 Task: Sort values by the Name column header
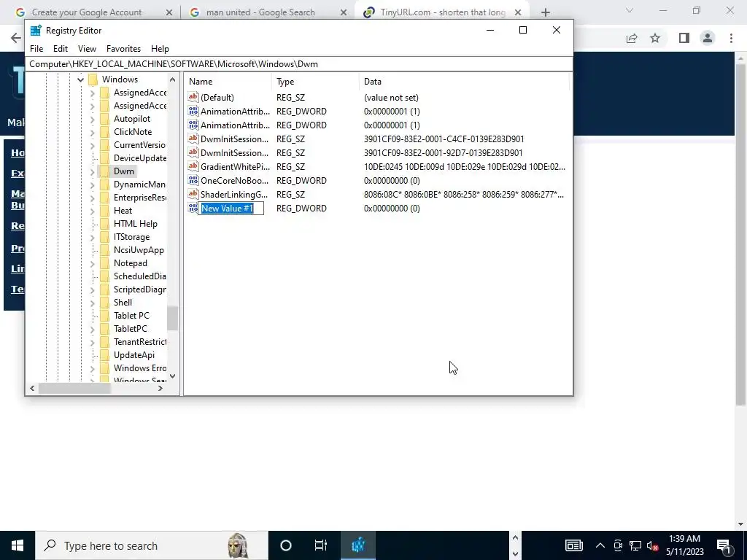tap(228, 82)
